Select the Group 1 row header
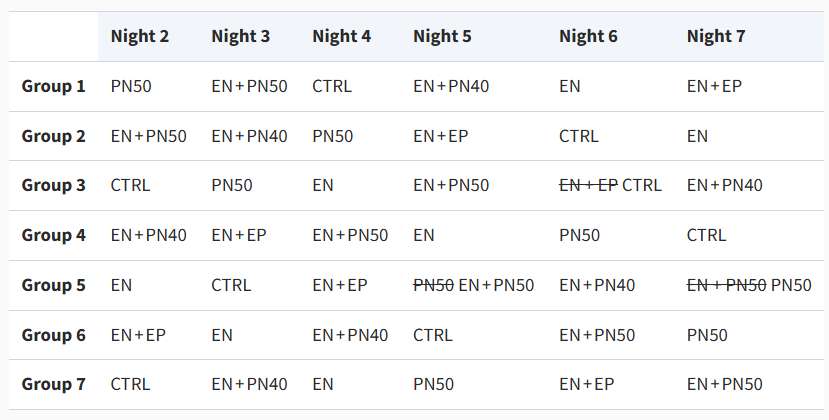The width and height of the screenshot is (829, 420). [x=54, y=86]
